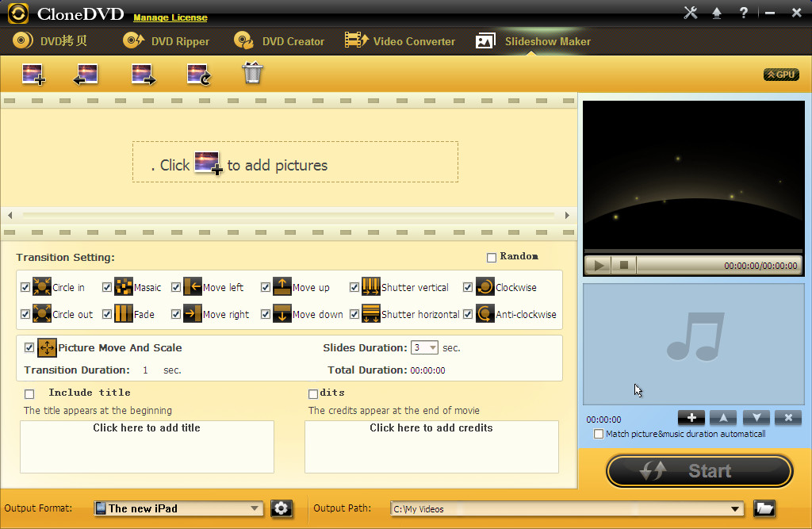Click the filmstrip horizontal scrollbar track
This screenshot has height=529, width=812.
pos(289,215)
